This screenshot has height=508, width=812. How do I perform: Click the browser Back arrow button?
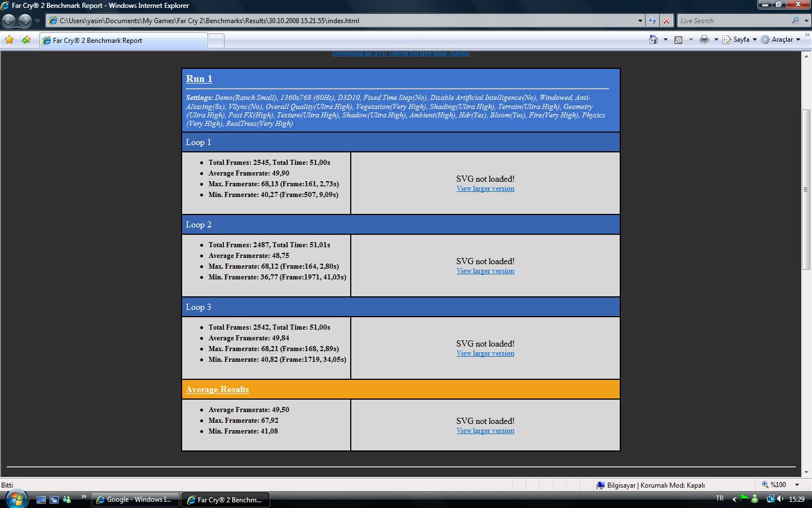pyautogui.click(x=8, y=20)
